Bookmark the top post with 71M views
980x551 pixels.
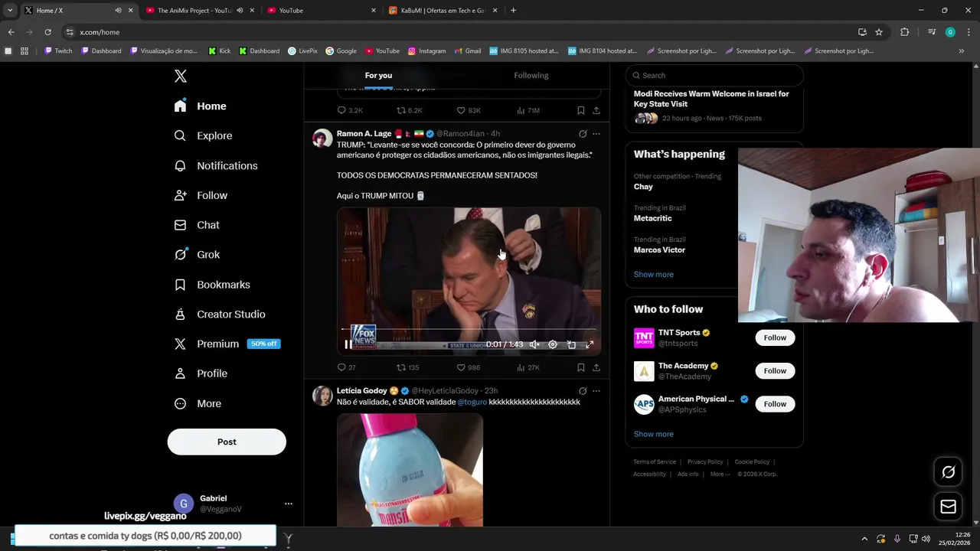pyautogui.click(x=581, y=110)
